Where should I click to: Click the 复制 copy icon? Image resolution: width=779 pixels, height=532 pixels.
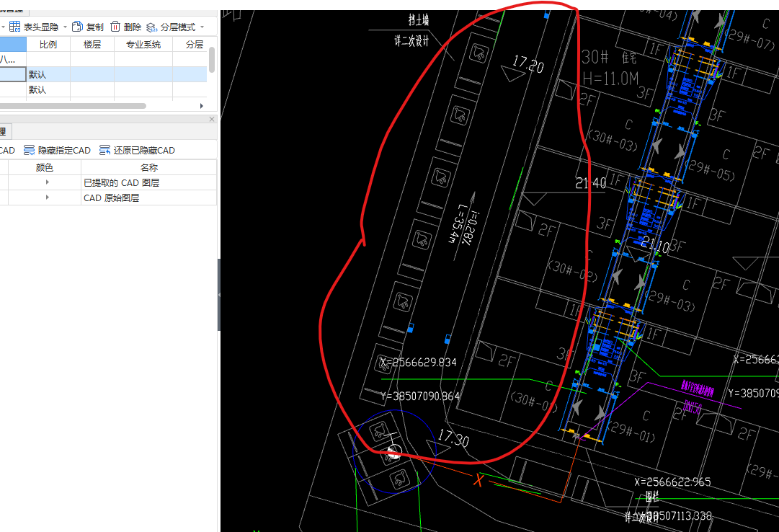click(x=77, y=27)
